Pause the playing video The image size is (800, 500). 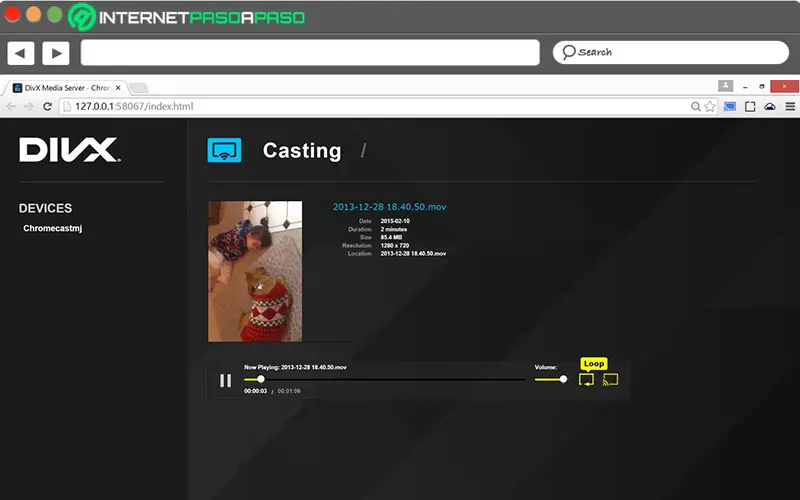point(226,381)
